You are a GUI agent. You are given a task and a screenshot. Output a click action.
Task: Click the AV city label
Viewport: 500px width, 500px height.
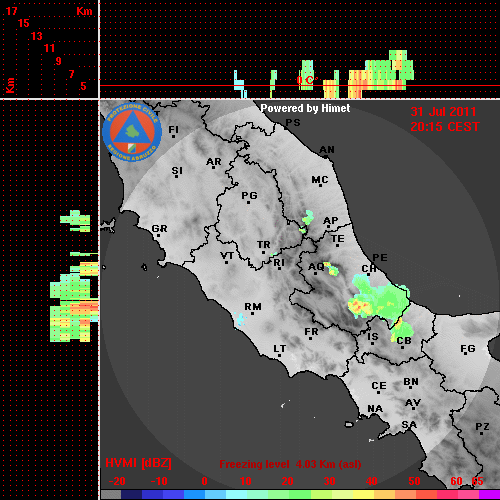[413, 403]
